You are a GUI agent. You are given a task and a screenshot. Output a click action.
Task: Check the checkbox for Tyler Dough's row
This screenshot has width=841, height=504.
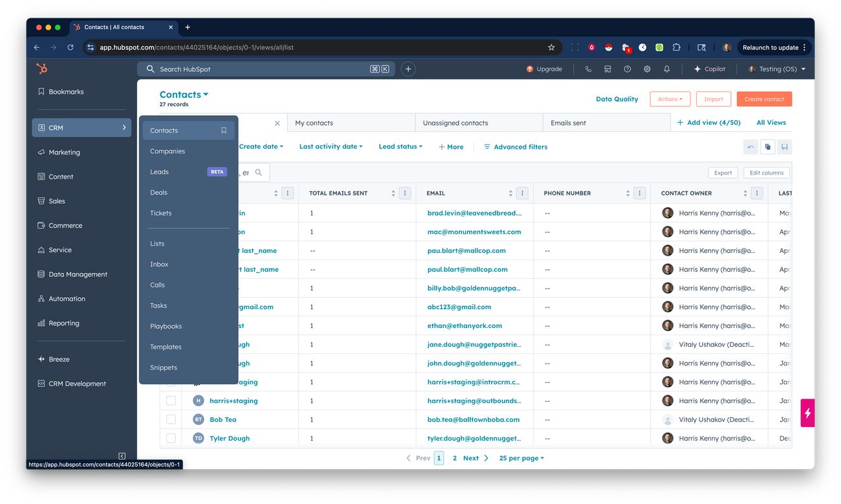pos(171,438)
